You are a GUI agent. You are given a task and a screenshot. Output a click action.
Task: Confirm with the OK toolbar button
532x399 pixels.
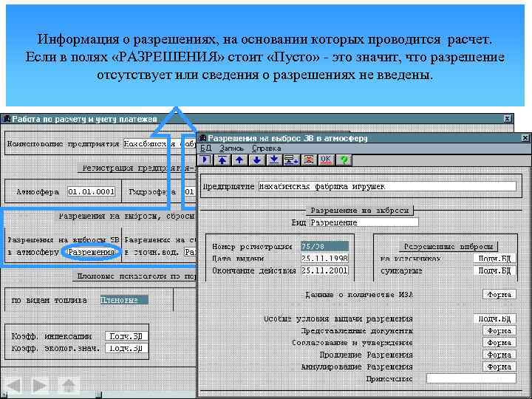pos(326,160)
